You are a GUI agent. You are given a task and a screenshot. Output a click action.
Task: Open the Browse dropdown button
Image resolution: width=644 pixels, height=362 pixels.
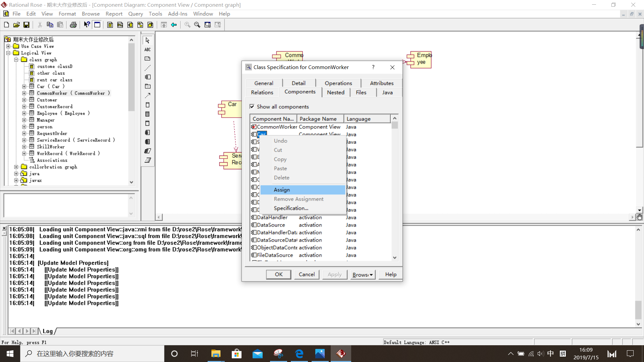(x=363, y=275)
